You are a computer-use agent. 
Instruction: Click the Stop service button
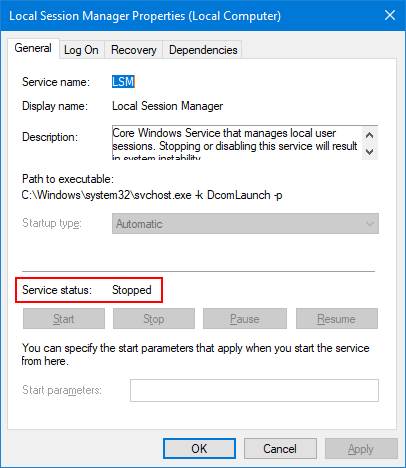point(154,319)
